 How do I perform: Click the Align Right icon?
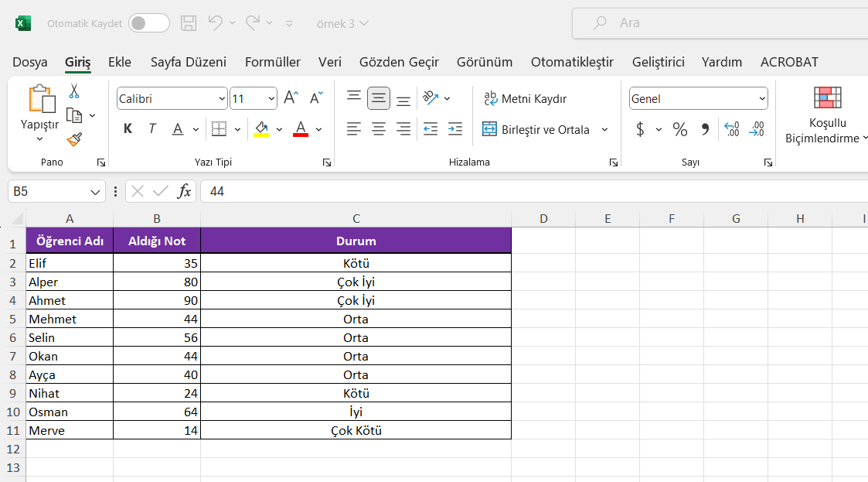pos(403,129)
